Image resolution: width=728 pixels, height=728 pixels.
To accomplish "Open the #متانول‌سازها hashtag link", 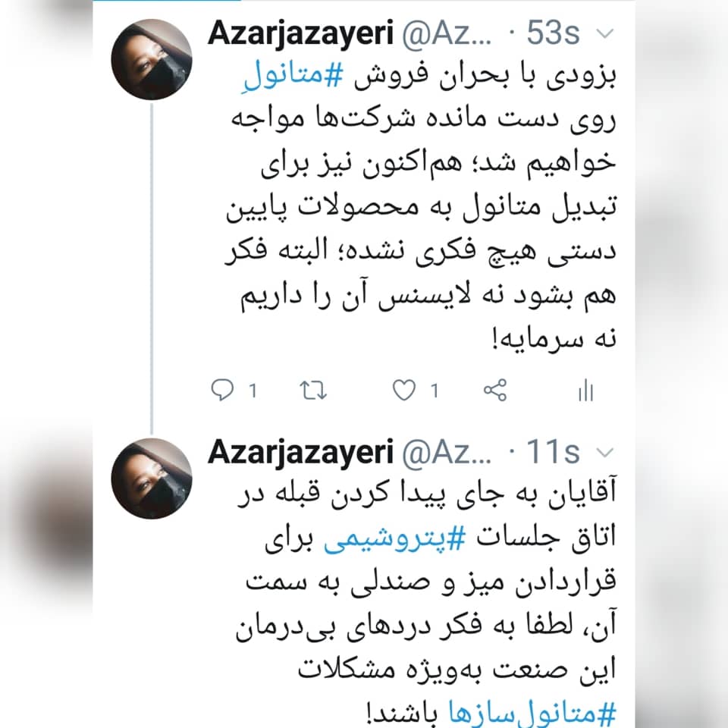I will [x=532, y=713].
